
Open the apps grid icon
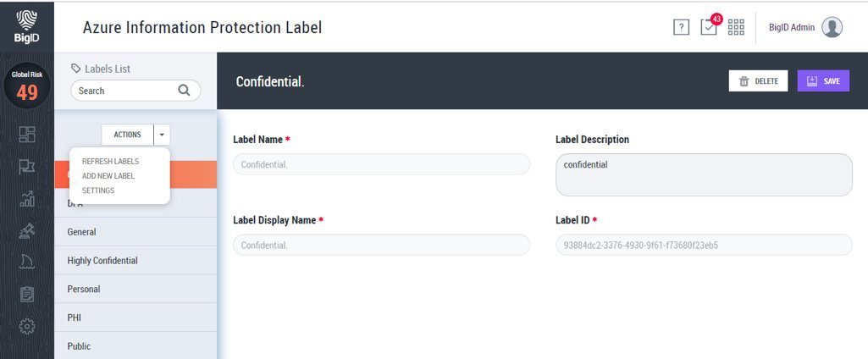click(736, 27)
